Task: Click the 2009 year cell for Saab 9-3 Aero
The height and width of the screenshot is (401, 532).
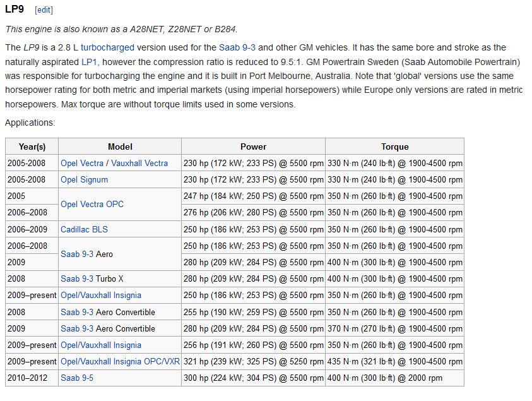Action: pyautogui.click(x=32, y=263)
